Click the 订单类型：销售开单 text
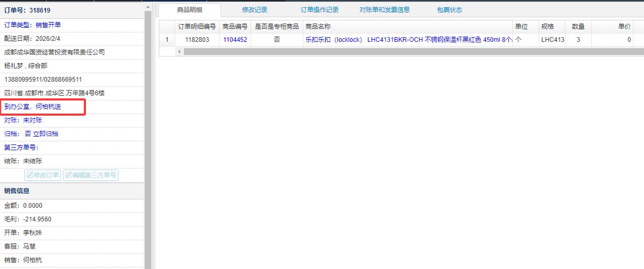 (36, 25)
